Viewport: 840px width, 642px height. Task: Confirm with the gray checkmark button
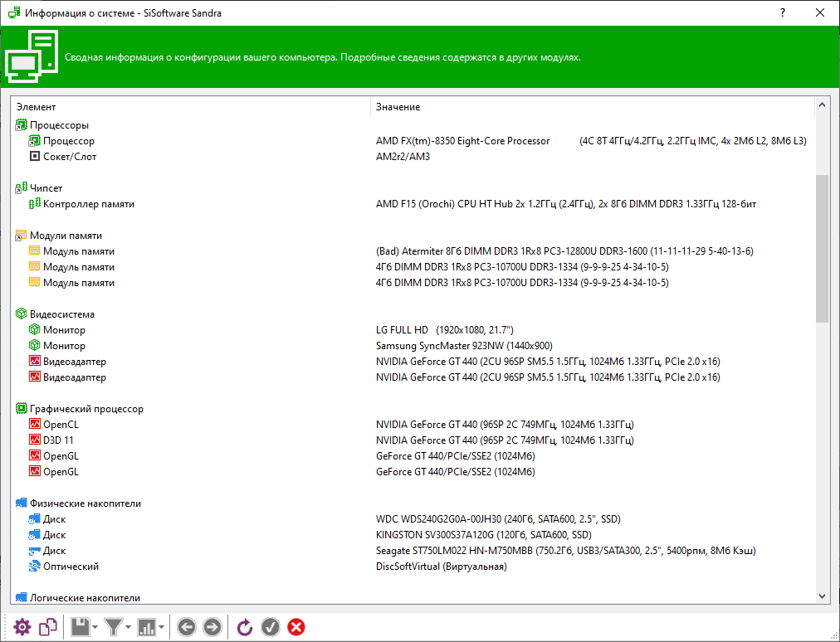[270, 627]
